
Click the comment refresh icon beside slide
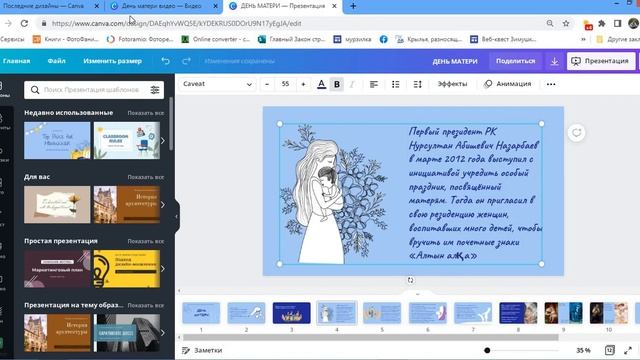pos(576,133)
